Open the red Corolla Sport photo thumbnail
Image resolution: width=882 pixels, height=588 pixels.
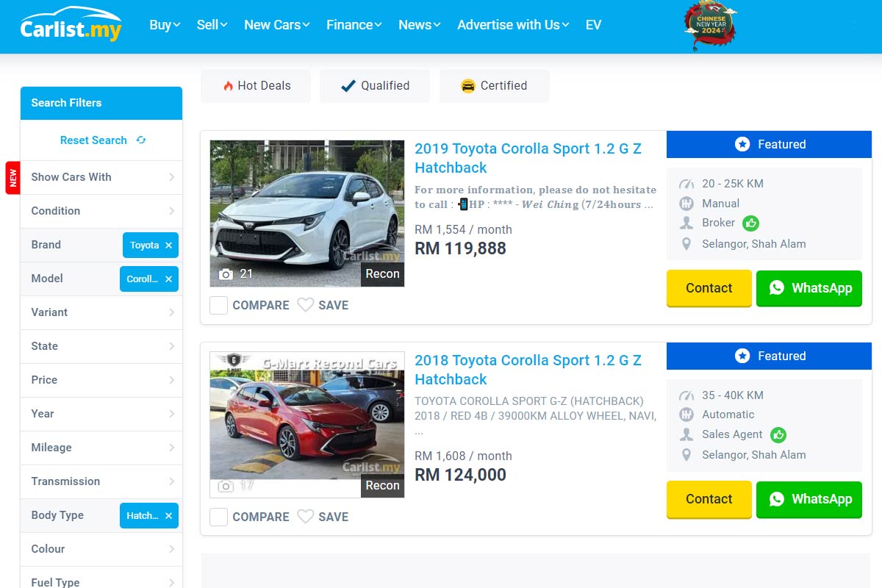(x=307, y=425)
